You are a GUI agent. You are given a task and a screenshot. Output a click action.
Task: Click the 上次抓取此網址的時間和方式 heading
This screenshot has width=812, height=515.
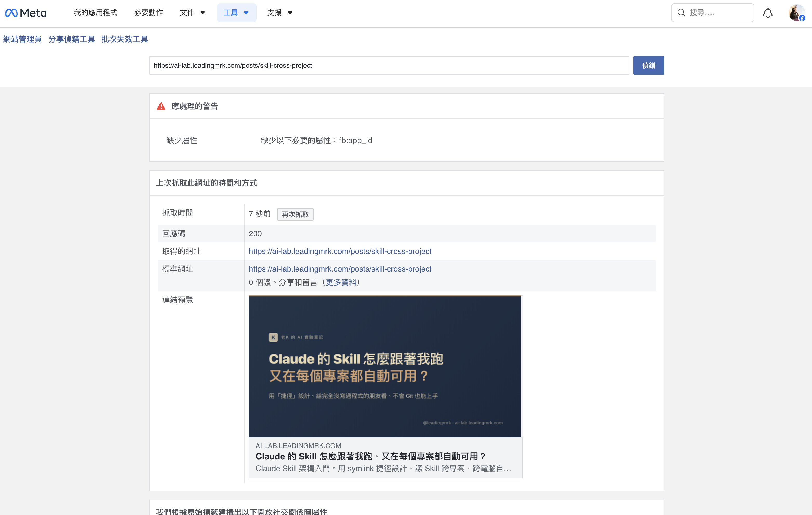206,183
